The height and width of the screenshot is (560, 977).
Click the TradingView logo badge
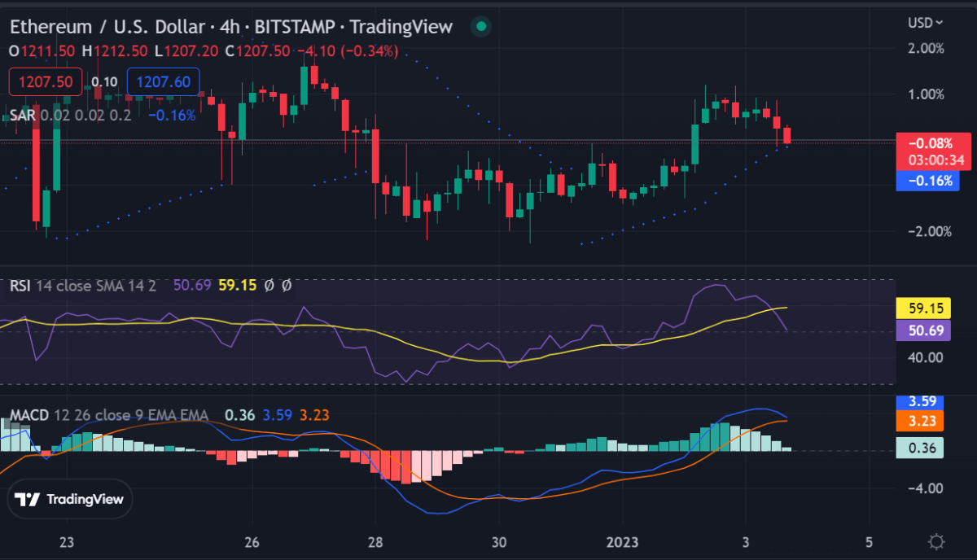(70, 500)
